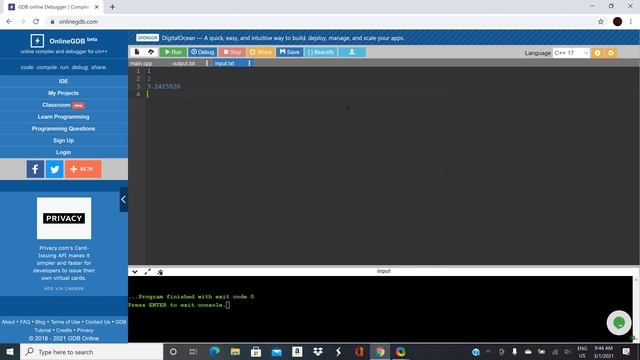Start debugging with the Debug button

coord(202,52)
